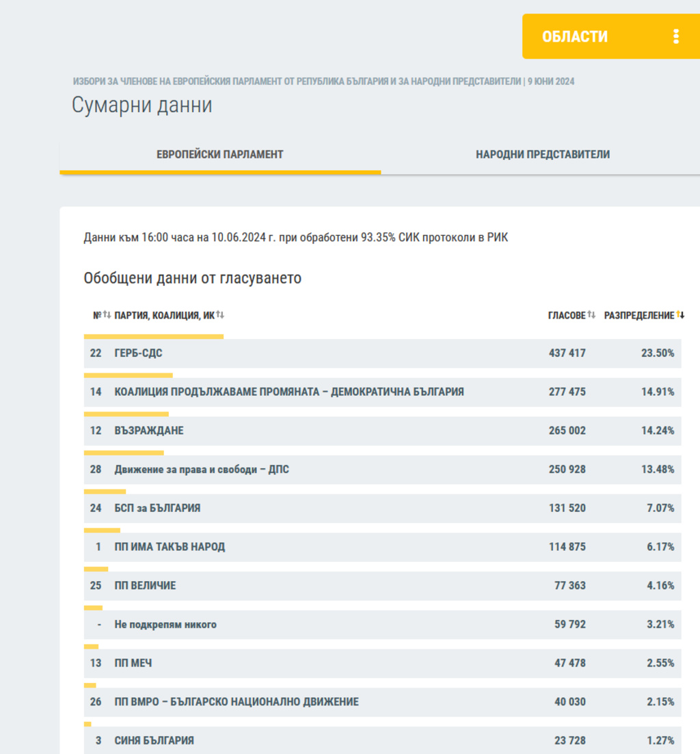This screenshot has height=754, width=700.
Task: Sort by the № column arrows
Action: pyautogui.click(x=107, y=315)
